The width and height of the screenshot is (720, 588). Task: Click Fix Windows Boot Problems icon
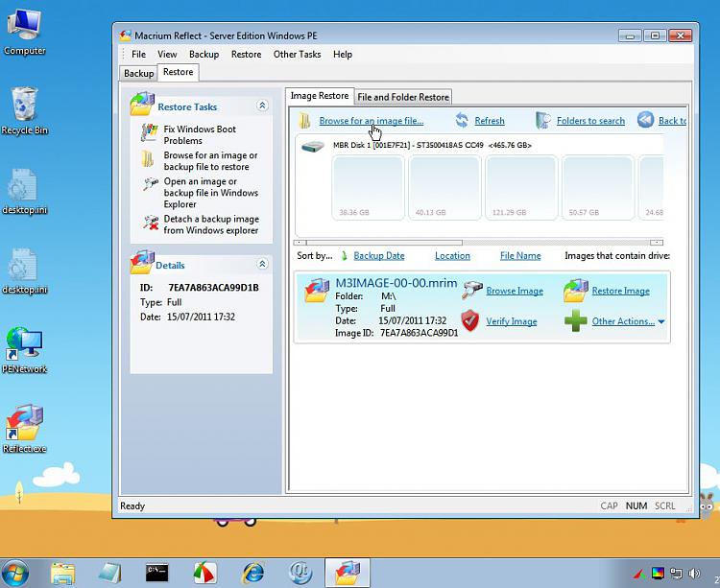click(149, 133)
